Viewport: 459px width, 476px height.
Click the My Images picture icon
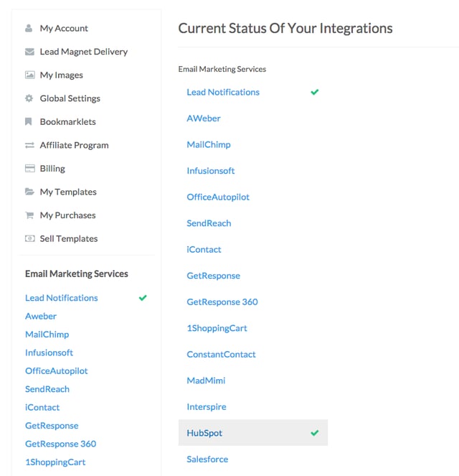[x=29, y=75]
